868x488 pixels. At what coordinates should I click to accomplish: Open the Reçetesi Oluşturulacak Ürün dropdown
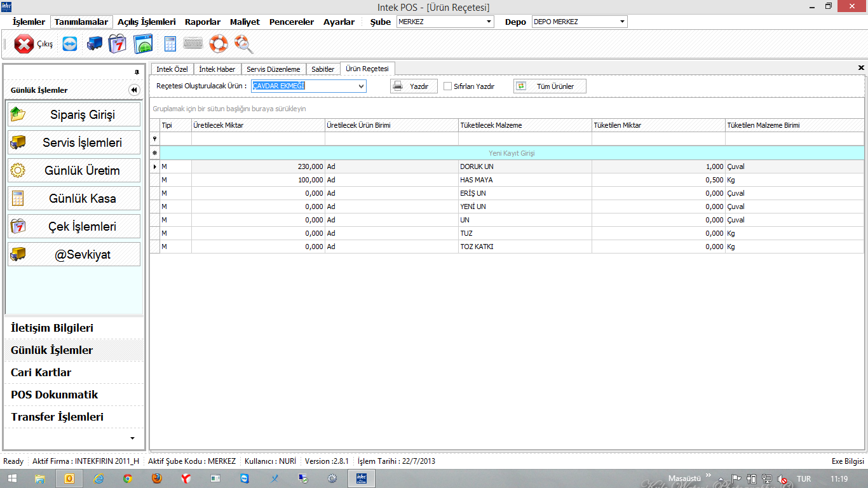(361, 86)
